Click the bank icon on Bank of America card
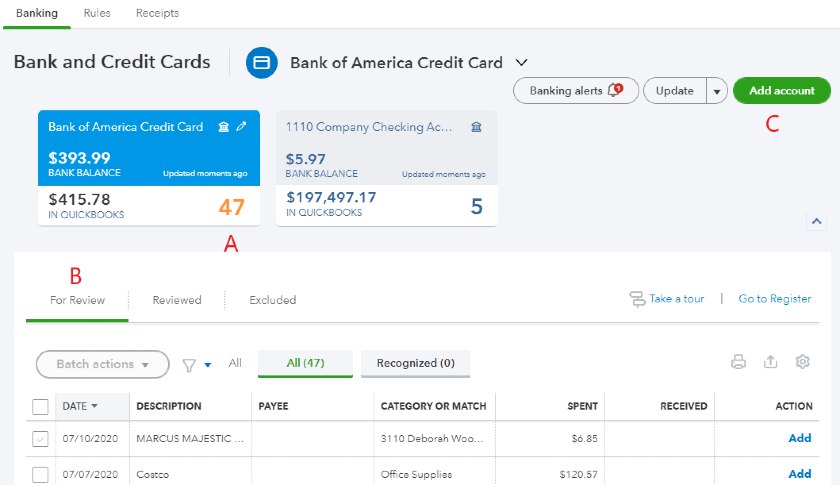This screenshot has height=485, width=840. coord(223,127)
